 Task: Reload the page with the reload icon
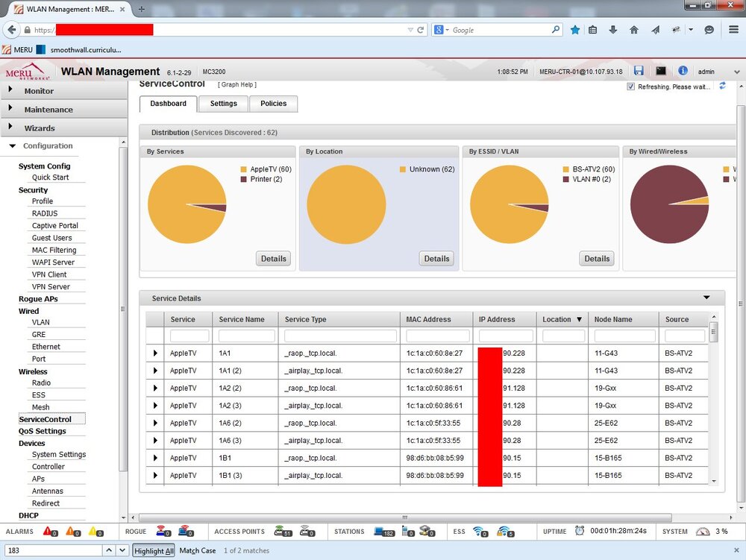coord(421,30)
